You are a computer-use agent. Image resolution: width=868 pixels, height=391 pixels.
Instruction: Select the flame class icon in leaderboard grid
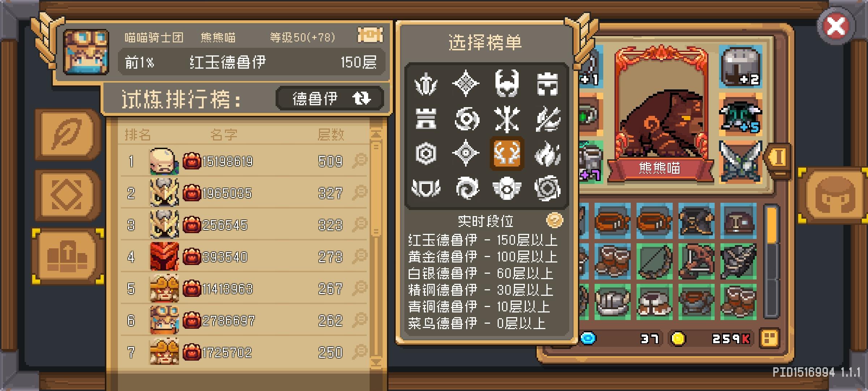click(548, 154)
